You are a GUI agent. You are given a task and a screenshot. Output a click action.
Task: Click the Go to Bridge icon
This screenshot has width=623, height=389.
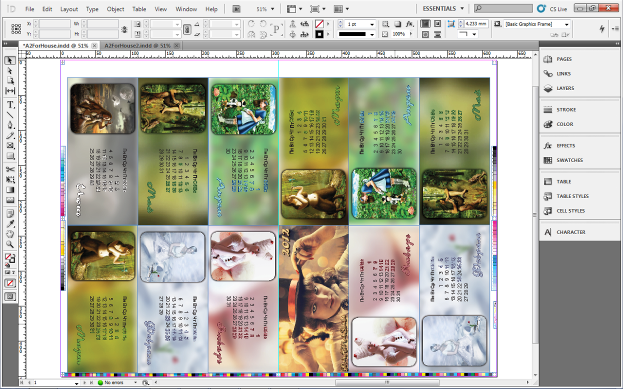(236, 9)
